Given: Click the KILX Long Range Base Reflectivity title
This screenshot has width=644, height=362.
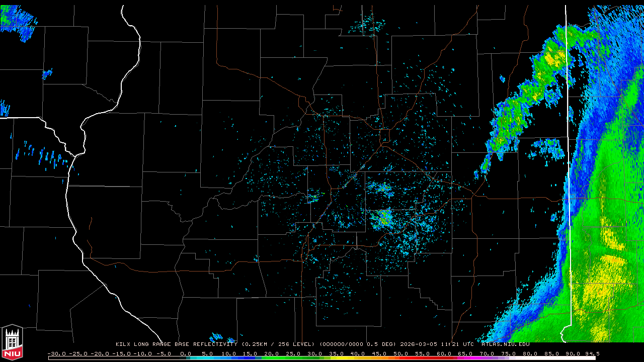Looking at the screenshot, I should (x=176, y=344).
